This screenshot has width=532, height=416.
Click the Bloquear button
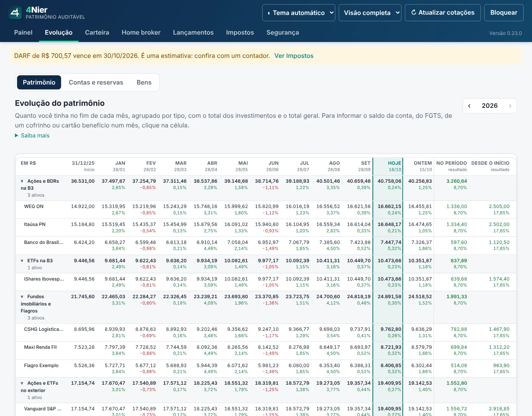click(504, 13)
